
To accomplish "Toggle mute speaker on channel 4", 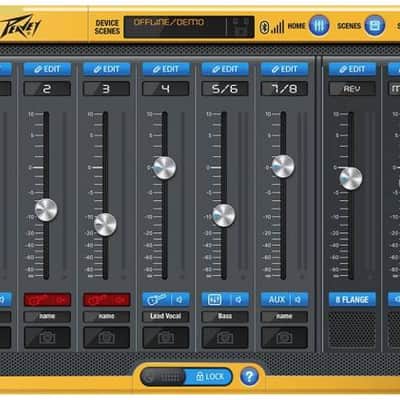I will click(x=180, y=300).
